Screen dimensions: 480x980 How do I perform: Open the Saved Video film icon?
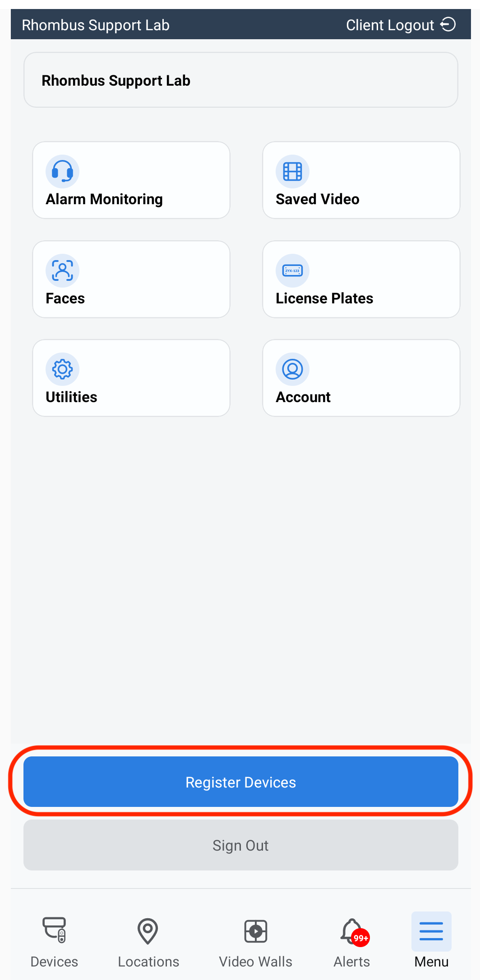point(292,172)
